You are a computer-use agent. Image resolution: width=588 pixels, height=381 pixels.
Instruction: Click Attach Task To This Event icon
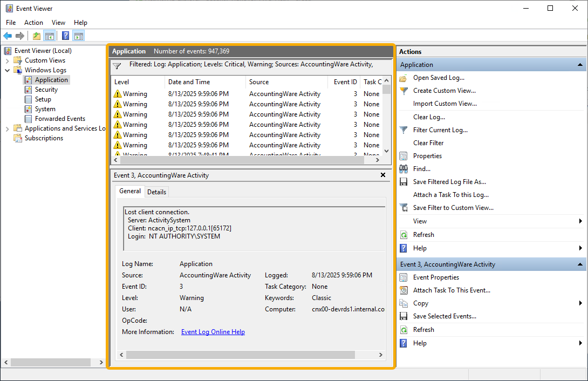tap(404, 290)
